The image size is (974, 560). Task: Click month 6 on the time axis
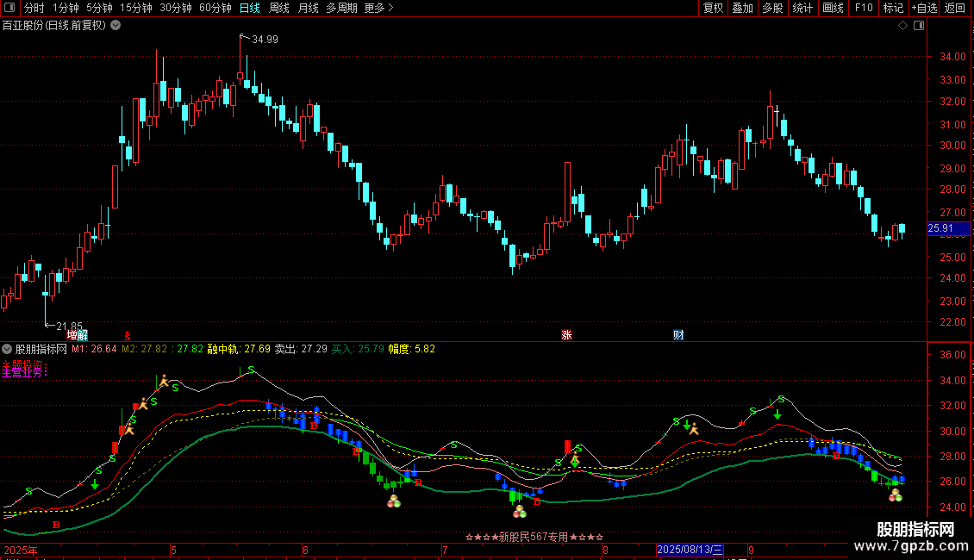[x=305, y=550]
